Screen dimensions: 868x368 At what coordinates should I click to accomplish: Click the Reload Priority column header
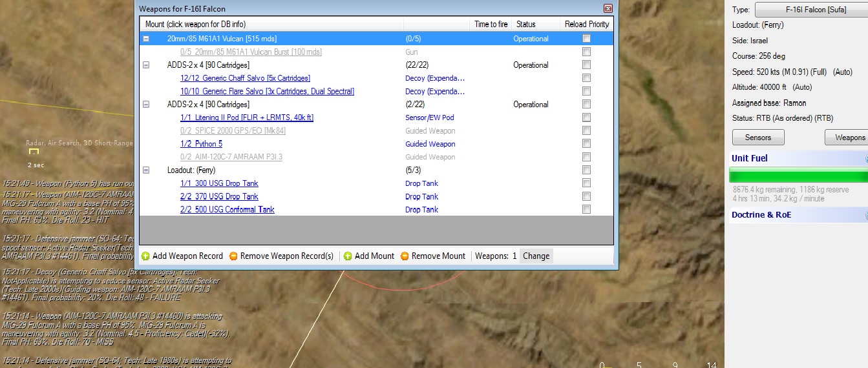click(586, 24)
